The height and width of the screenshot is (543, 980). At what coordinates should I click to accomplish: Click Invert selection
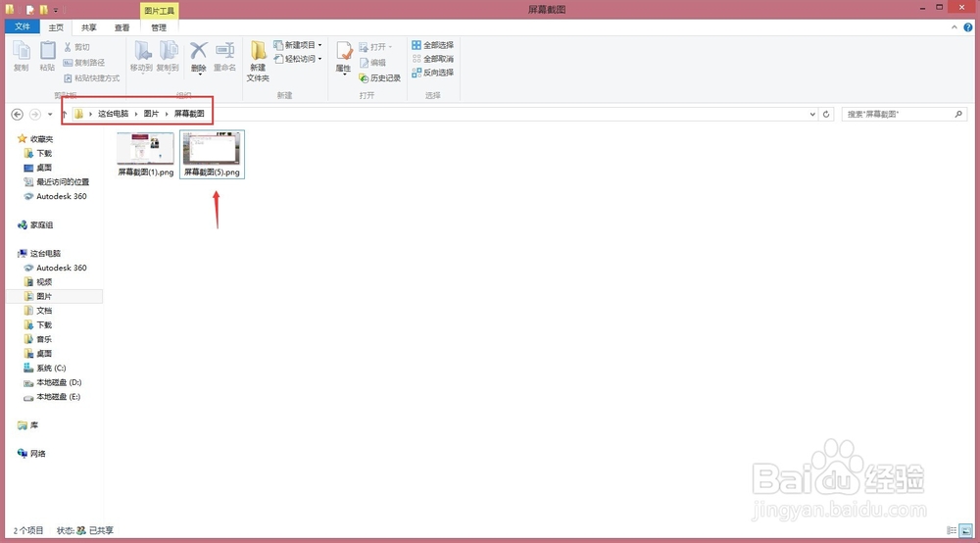(432, 73)
